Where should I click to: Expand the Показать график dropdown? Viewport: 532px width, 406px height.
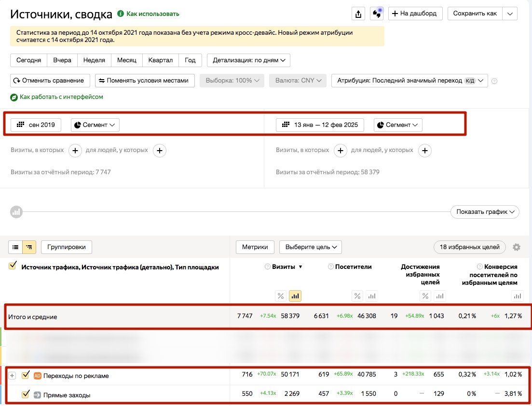coord(484,211)
